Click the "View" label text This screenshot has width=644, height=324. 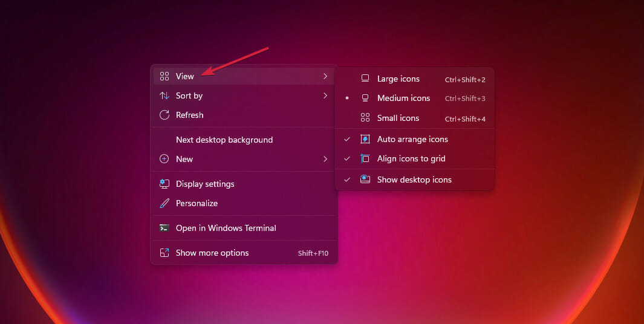point(185,76)
